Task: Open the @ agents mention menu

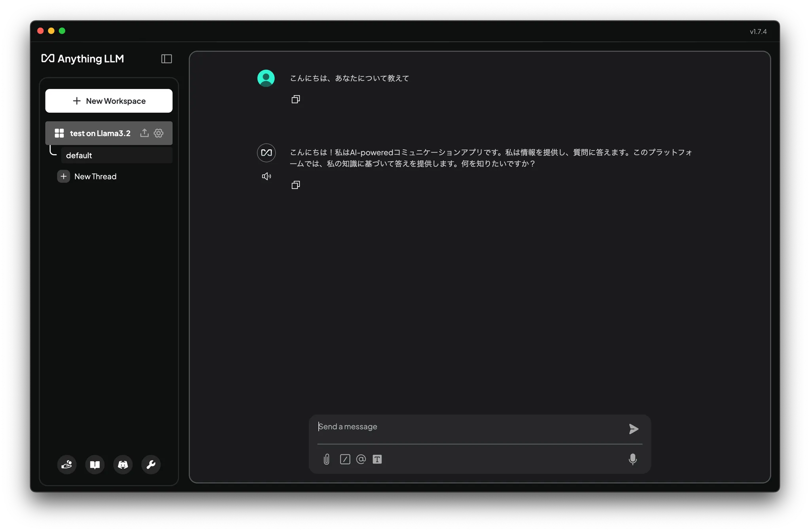Action: pyautogui.click(x=361, y=459)
